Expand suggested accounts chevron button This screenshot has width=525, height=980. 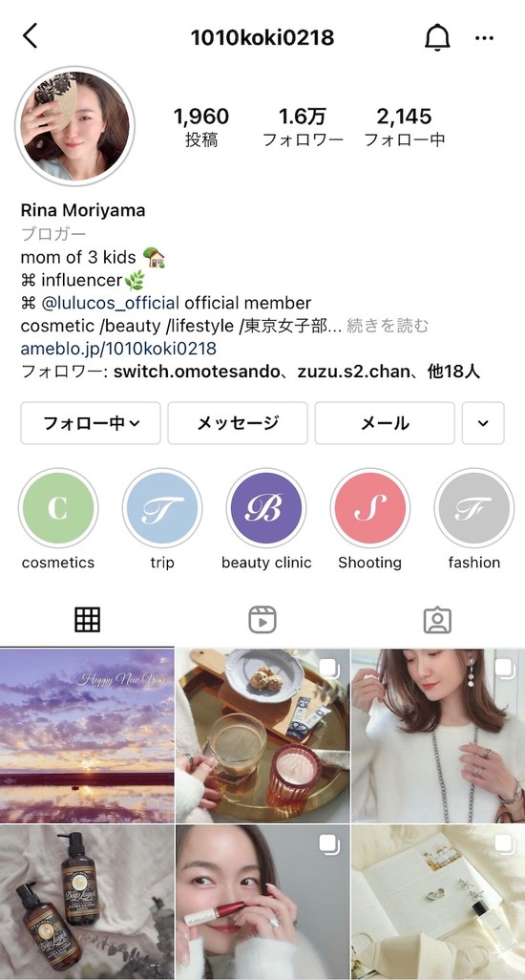[x=483, y=423]
